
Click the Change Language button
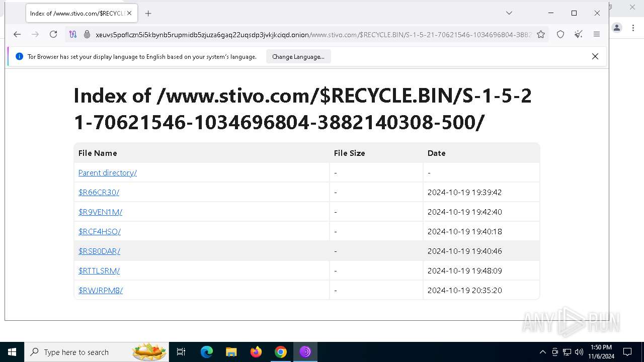pos(298,57)
